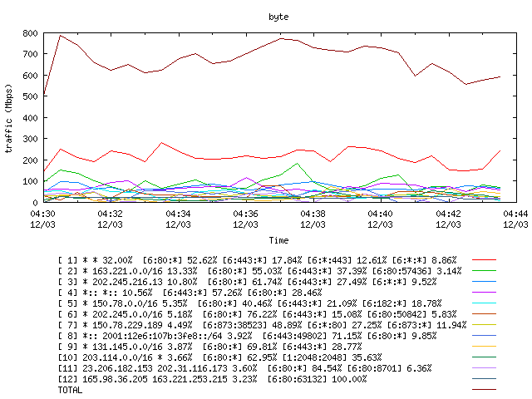Click legend entry [ 1] * * 32.00%

pyautogui.click(x=258, y=260)
